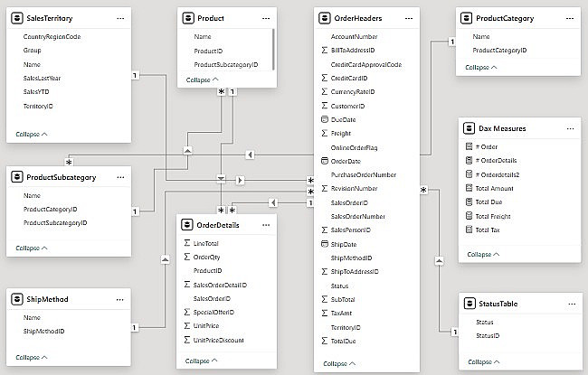Image resolution: width=588 pixels, height=375 pixels.
Task: Open more options for ProductCategory table
Action: (568, 18)
